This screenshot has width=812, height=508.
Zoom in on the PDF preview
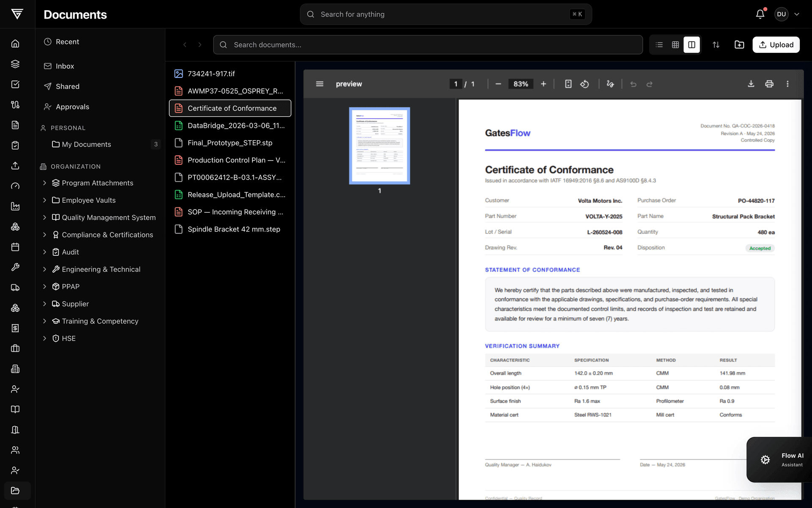click(543, 84)
